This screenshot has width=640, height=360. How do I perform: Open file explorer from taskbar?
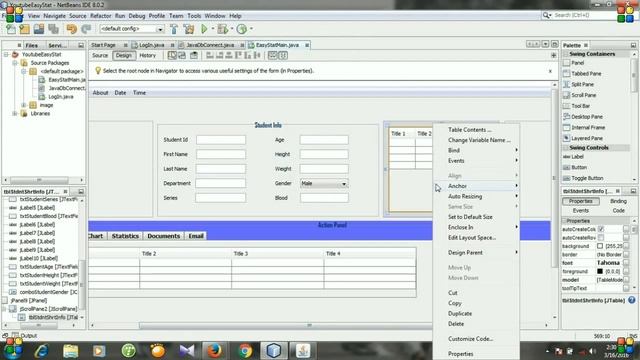70,351
